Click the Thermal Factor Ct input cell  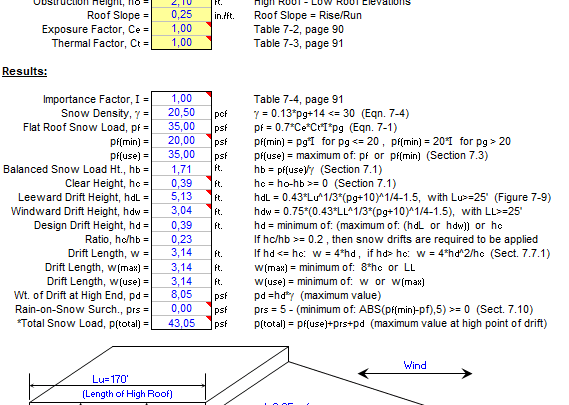tap(181, 43)
